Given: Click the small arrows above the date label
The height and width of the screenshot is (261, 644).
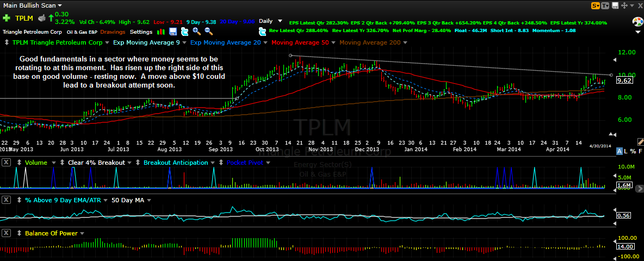Looking at the screenshot, I should [x=612, y=135].
